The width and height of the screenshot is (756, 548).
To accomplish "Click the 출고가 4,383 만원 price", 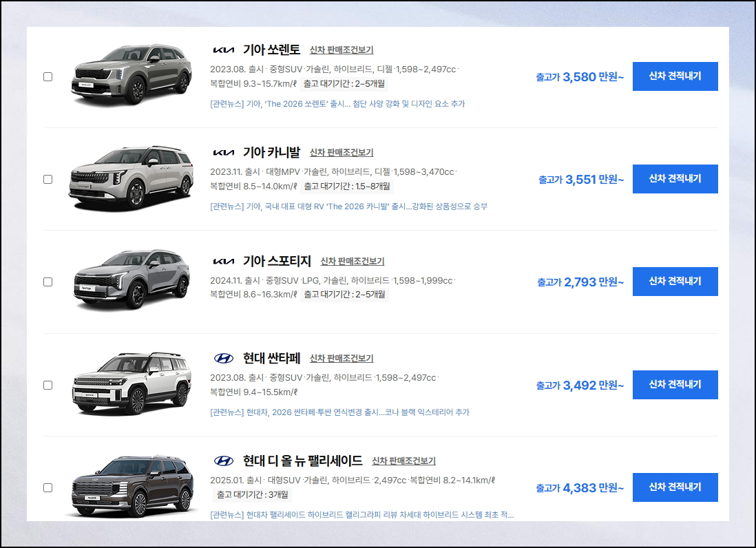I will [x=580, y=487].
